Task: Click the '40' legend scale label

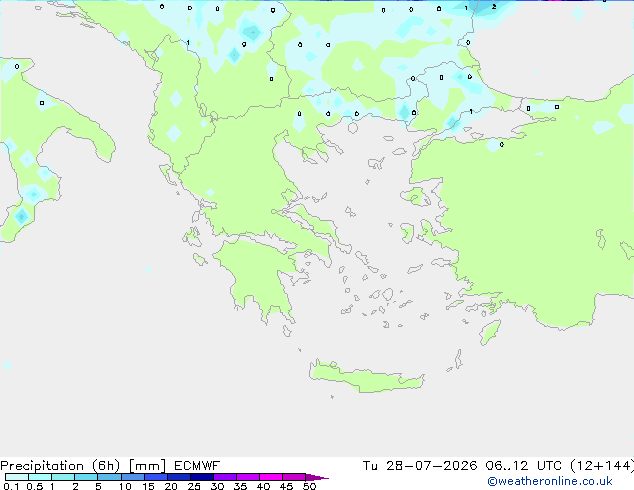Action: click(x=263, y=486)
